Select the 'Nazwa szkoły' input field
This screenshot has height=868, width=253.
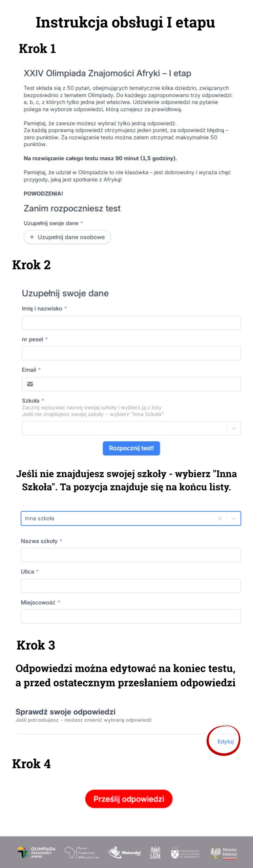[131, 555]
